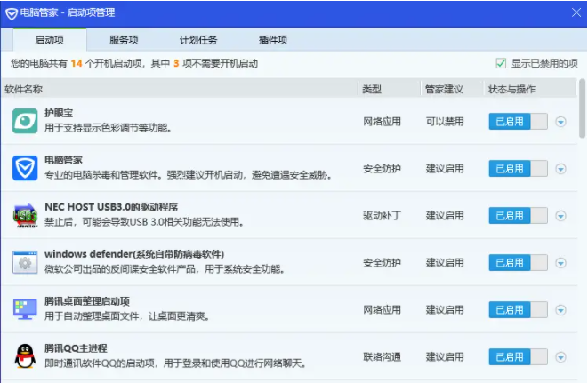Click the windows defender gear window icon
The height and width of the screenshot is (383, 588).
(25, 262)
